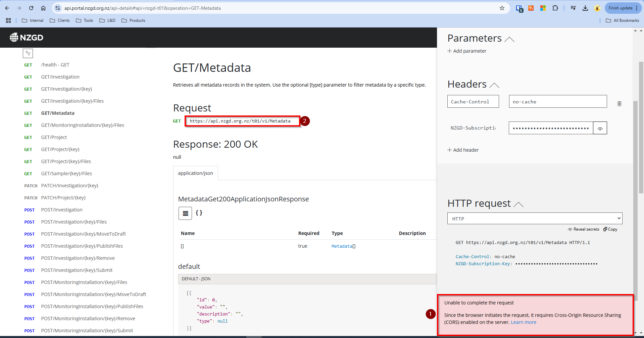Select the application/json tab
Image resolution: width=644 pixels, height=338 pixels.
[195, 173]
